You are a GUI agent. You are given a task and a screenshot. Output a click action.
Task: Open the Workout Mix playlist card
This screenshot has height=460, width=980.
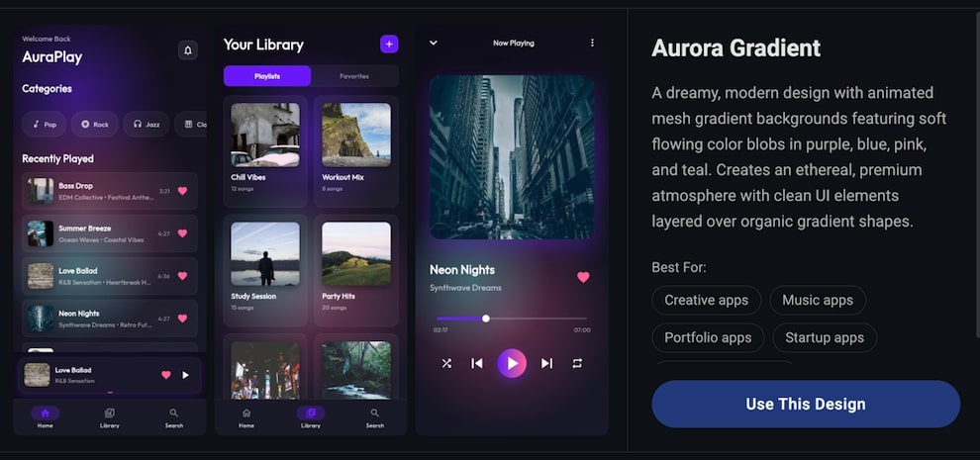tap(356, 151)
